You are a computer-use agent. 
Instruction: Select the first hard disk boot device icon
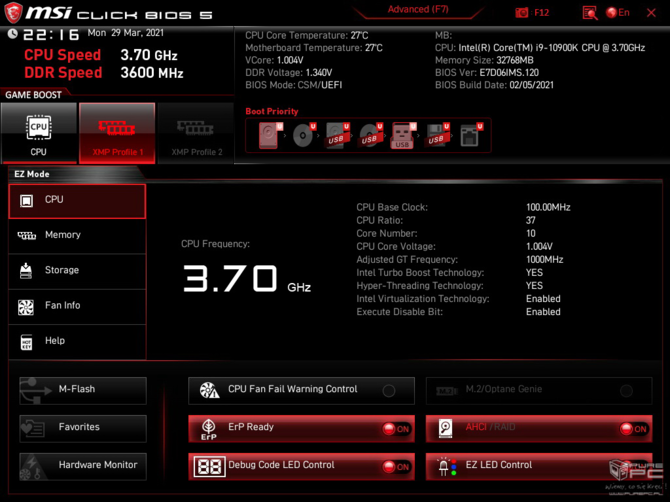pos(270,135)
